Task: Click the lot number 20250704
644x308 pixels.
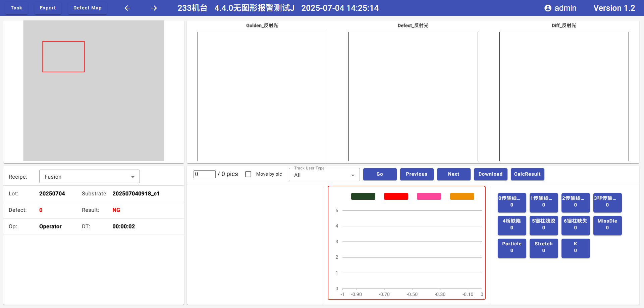Action: click(x=52, y=194)
